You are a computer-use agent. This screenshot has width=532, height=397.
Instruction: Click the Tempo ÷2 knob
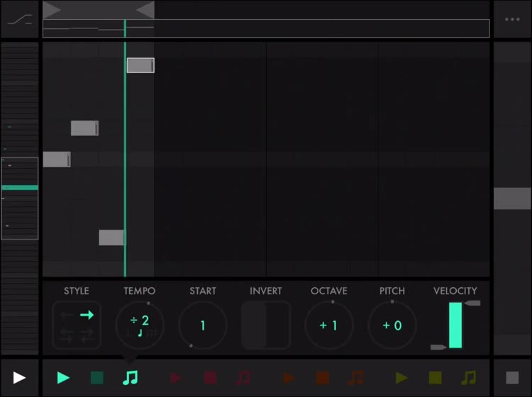tap(140, 325)
